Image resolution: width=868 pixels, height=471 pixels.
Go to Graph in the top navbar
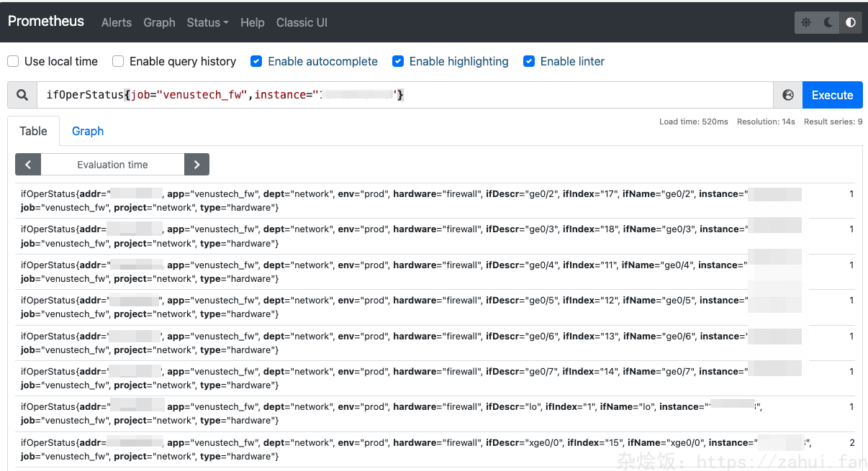coord(159,22)
